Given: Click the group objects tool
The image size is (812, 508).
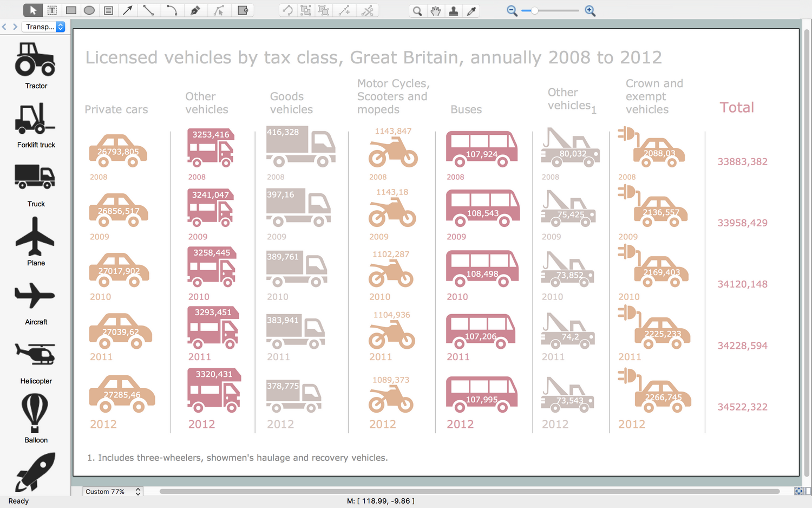Looking at the screenshot, I should point(306,10).
